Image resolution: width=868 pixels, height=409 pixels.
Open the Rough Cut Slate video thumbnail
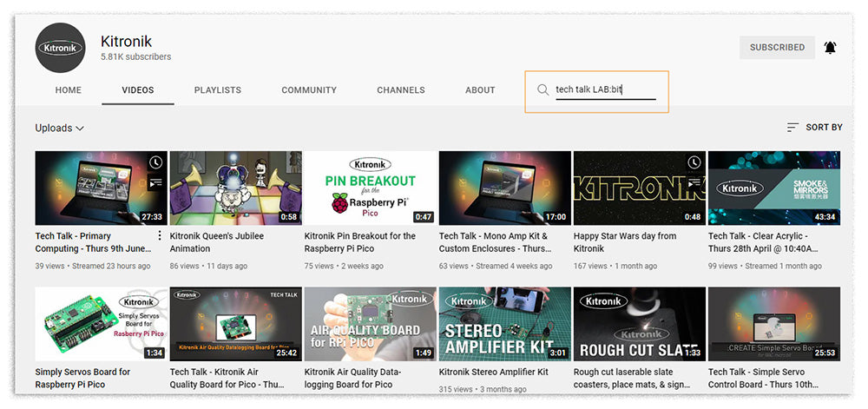pos(639,324)
